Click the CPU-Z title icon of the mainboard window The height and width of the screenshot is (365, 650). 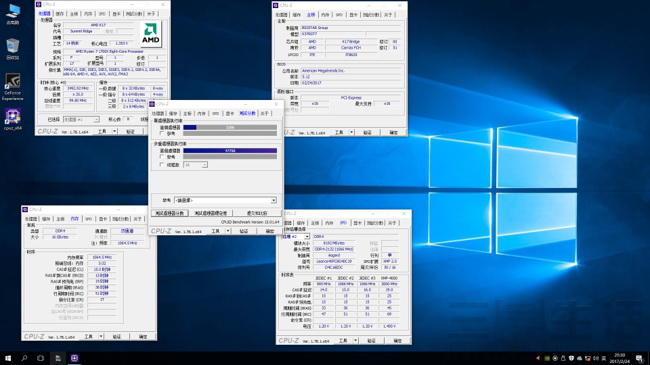(x=276, y=5)
